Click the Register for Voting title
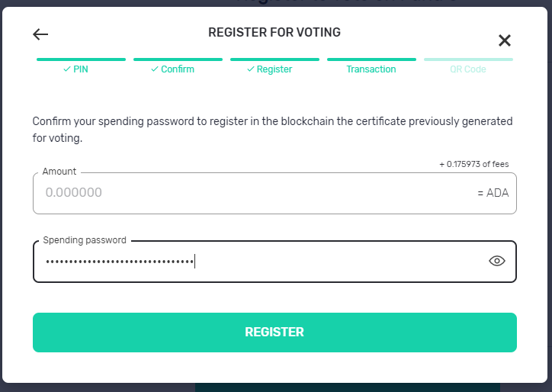 [274, 32]
